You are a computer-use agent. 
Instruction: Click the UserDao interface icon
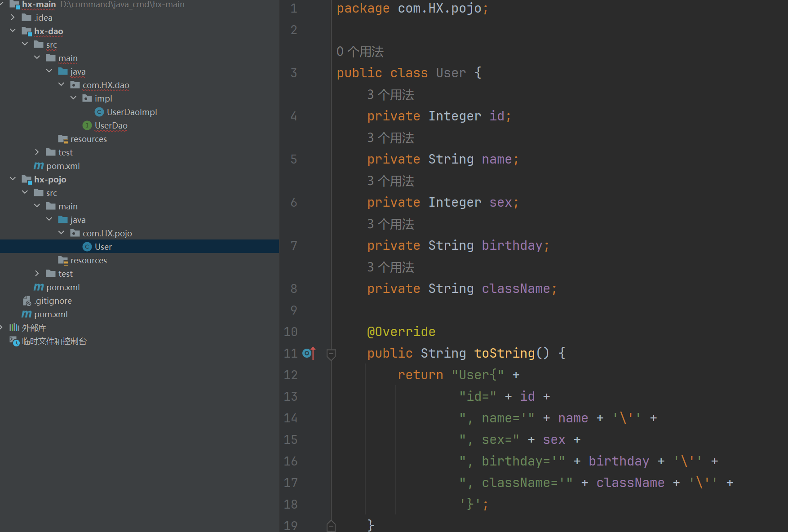[87, 125]
